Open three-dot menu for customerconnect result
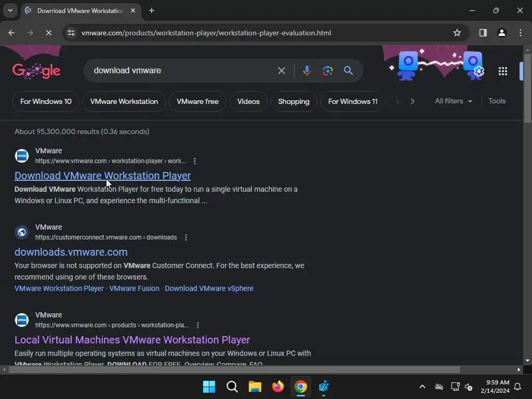 pos(185,237)
